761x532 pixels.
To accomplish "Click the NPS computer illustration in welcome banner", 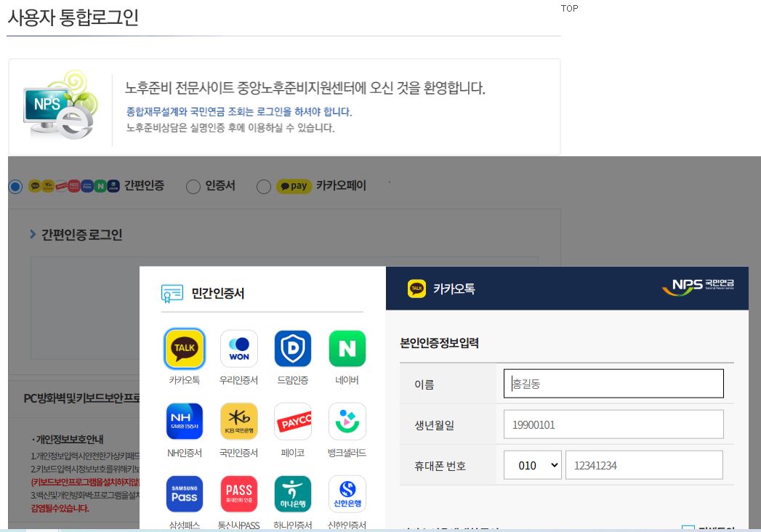I will [x=60, y=106].
